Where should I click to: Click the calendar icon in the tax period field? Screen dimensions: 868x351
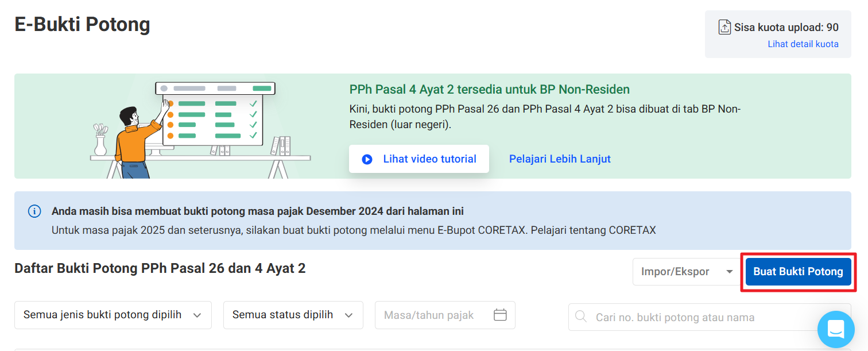tap(500, 315)
